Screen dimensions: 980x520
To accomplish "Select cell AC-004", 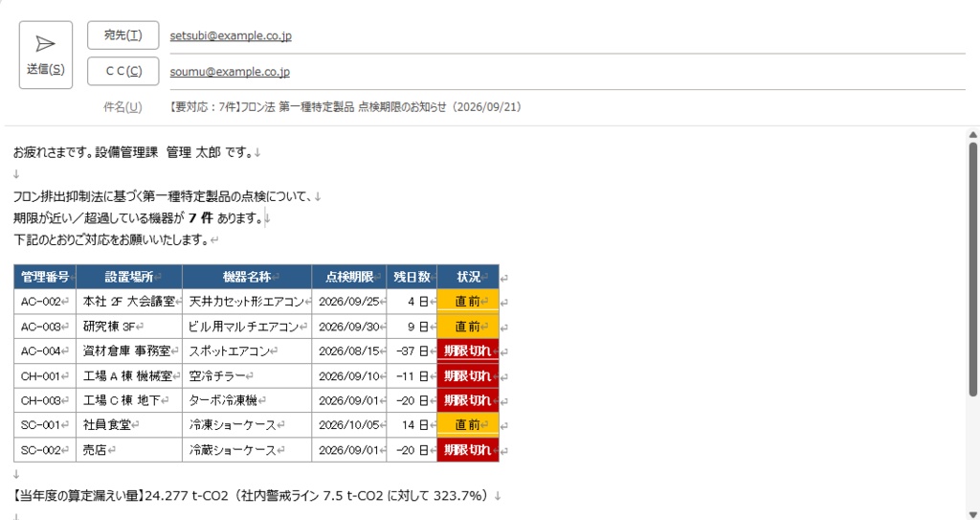I will coord(45,351).
